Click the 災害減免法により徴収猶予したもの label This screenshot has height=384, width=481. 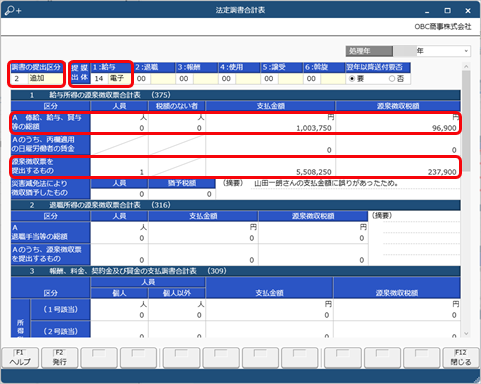point(50,188)
